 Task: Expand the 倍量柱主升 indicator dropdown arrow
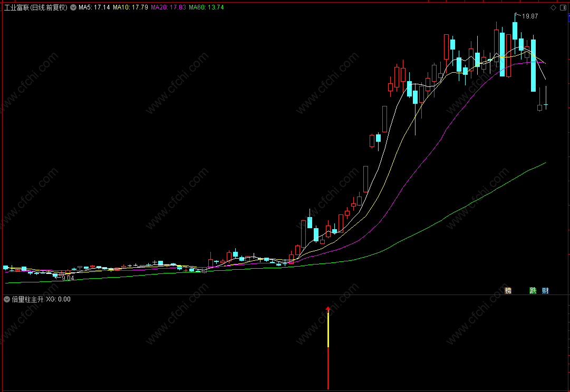(7, 299)
